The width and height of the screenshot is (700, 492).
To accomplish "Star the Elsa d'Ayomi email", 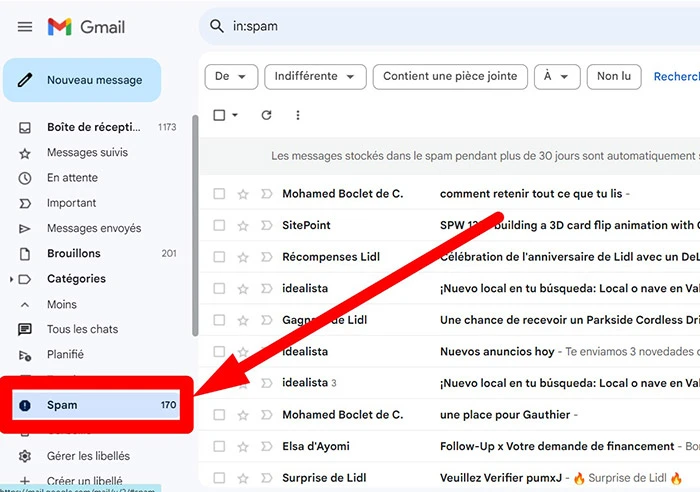I will pos(243,446).
